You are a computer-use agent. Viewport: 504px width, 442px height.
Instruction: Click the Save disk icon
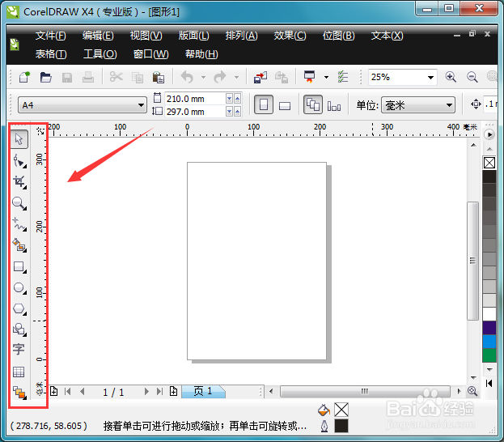click(67, 78)
